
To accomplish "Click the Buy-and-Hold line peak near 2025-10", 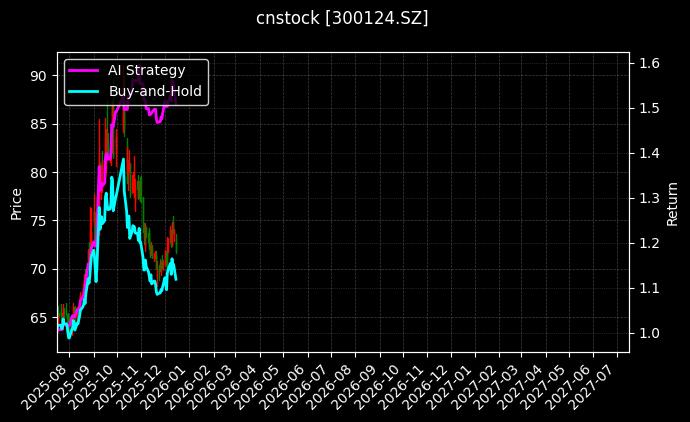I will tap(124, 159).
